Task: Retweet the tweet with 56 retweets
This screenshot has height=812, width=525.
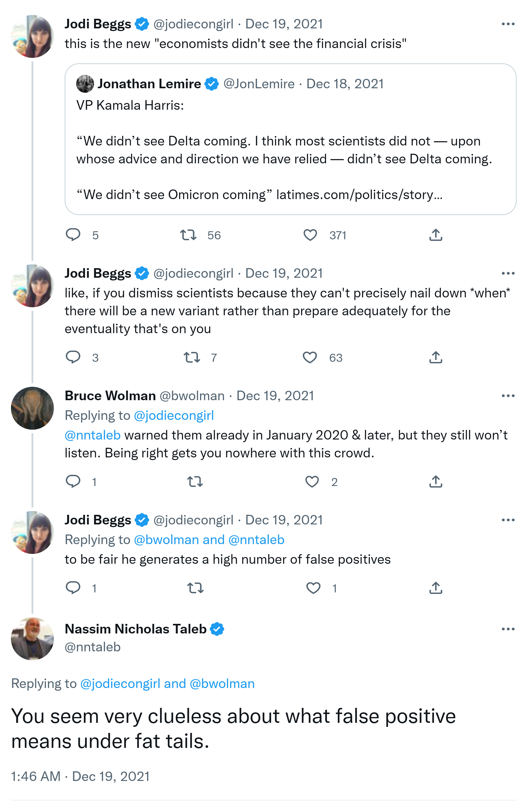Action: coord(188,235)
